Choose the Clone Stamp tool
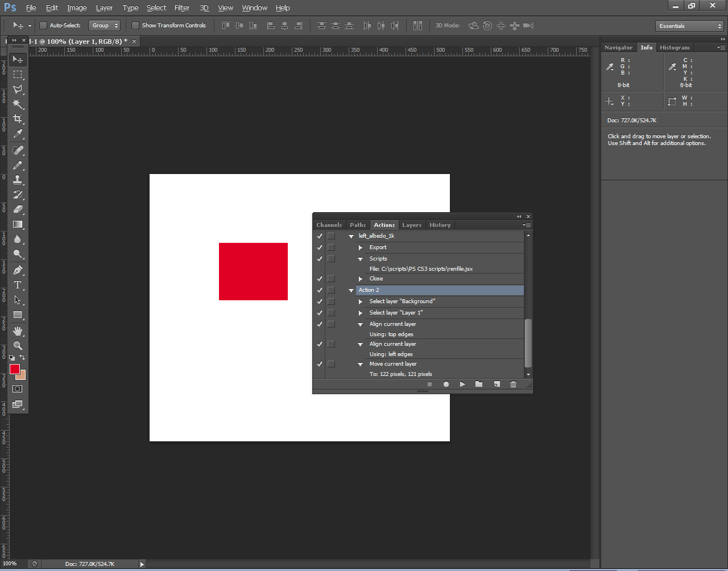The width and height of the screenshot is (728, 571). click(x=18, y=180)
